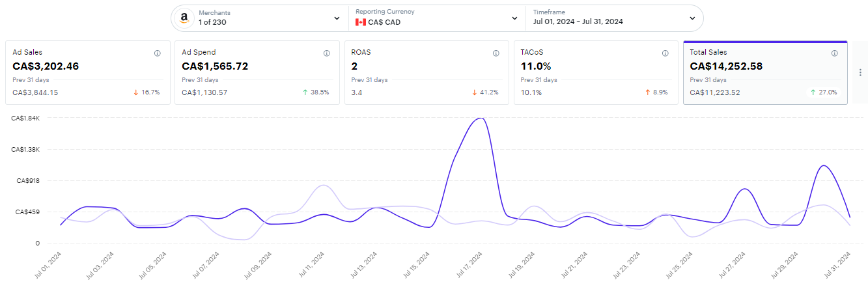Image resolution: width=868 pixels, height=291 pixels.
Task: Click the Canadian flag currency icon
Action: tap(360, 22)
